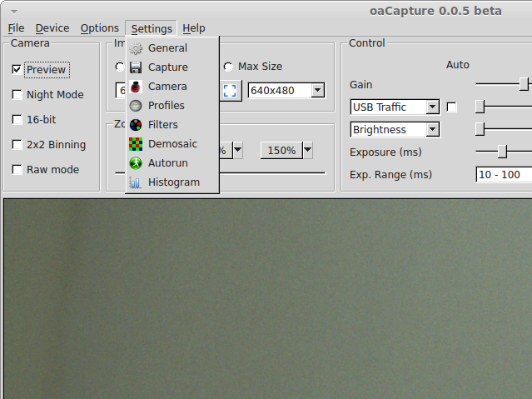
Task: Click the Camera settings icon
Action: [136, 87]
